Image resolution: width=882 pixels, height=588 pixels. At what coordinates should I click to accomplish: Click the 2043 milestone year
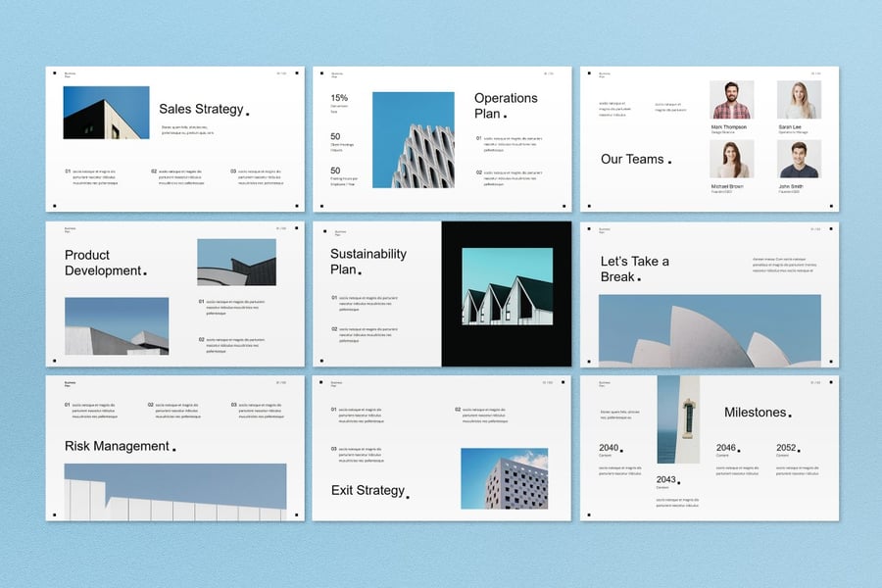tap(666, 480)
